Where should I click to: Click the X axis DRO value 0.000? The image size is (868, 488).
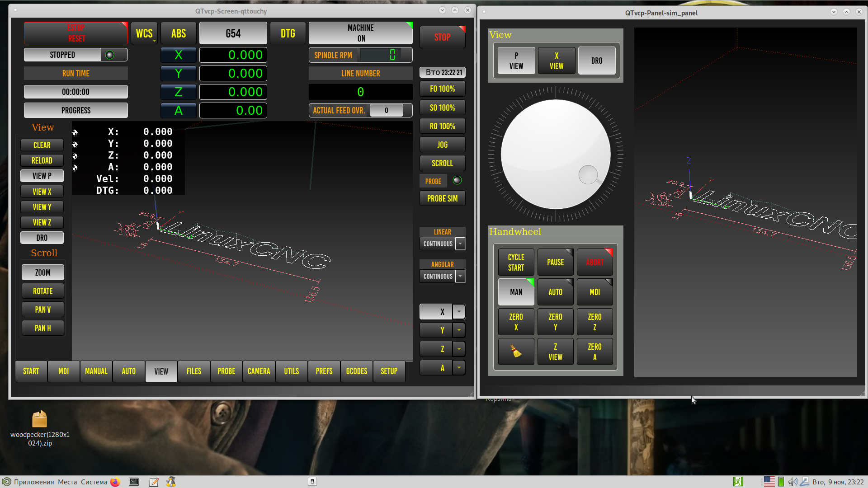point(233,55)
